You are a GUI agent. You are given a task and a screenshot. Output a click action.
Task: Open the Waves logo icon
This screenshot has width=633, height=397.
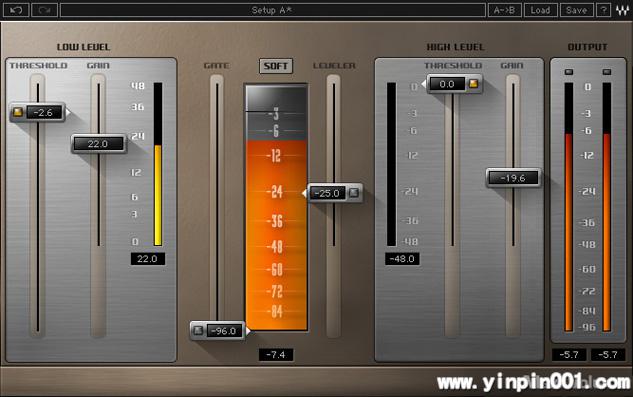tap(622, 10)
